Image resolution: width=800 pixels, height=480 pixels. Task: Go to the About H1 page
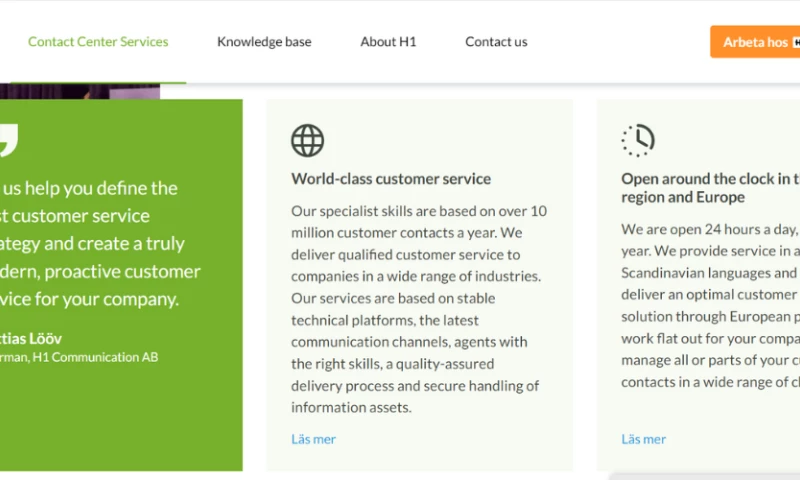(388, 42)
